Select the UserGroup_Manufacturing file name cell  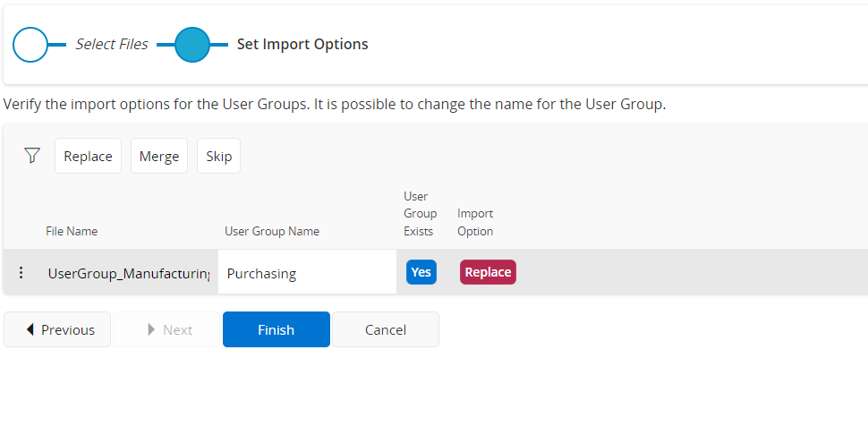[128, 273]
